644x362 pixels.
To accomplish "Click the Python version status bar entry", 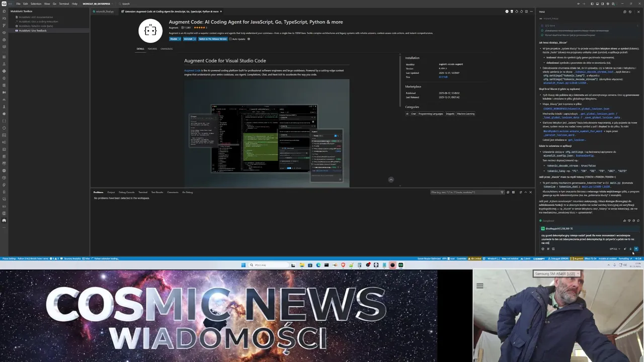I will click(34, 258).
